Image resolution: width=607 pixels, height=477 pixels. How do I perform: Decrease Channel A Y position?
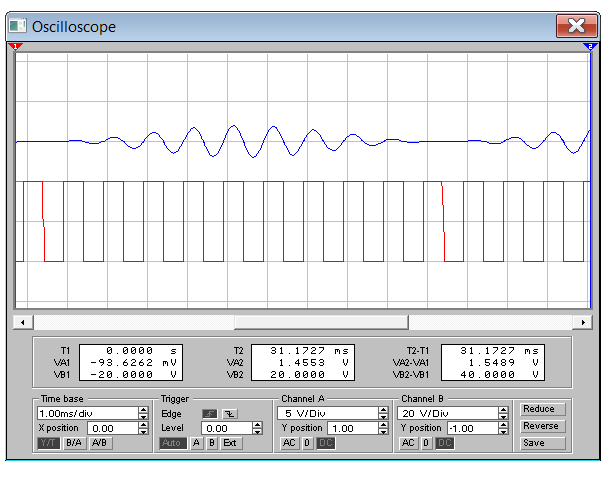383,431
